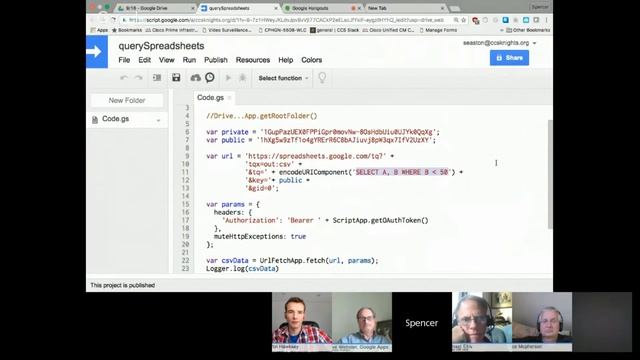Open deploy from cloud icon
This screenshot has width=640, height=360.
(x=196, y=78)
